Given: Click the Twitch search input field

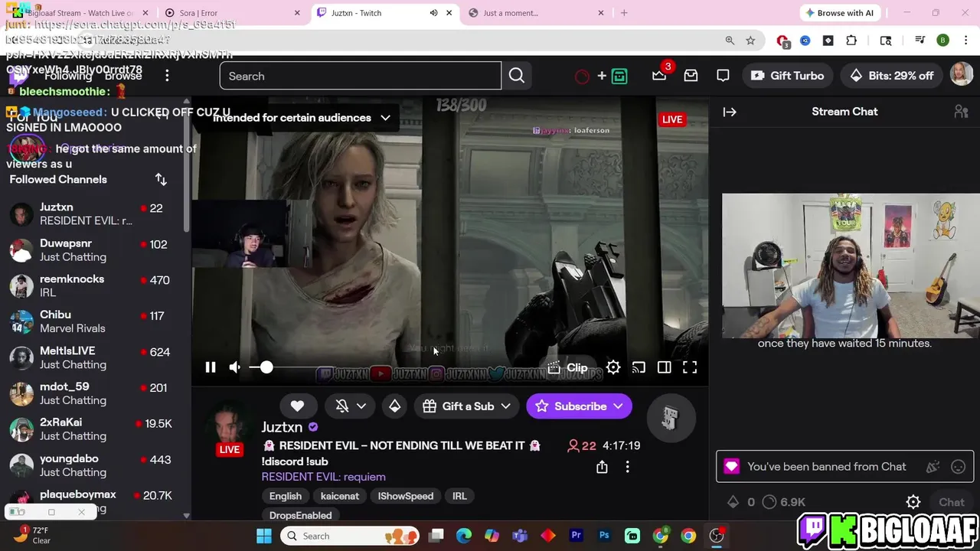Looking at the screenshot, I should [x=361, y=76].
